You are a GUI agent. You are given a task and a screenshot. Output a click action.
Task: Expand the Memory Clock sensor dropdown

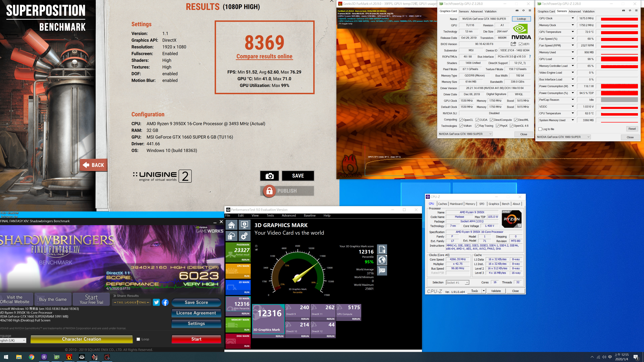(x=573, y=25)
